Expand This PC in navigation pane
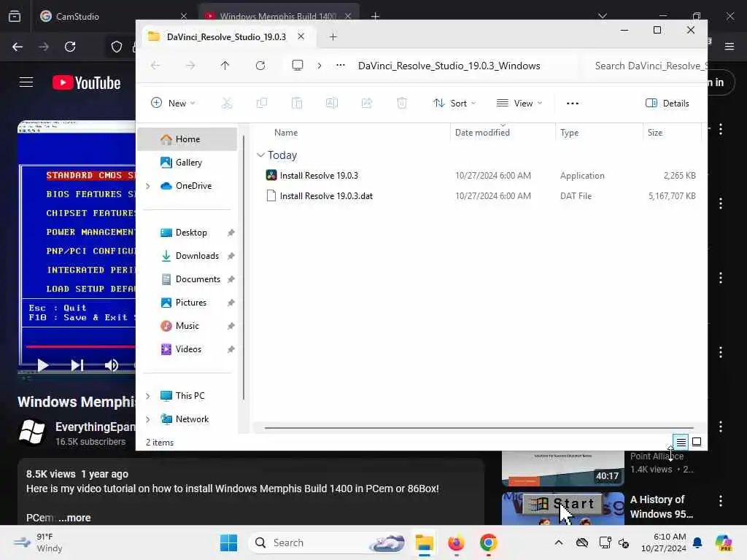 [147, 396]
